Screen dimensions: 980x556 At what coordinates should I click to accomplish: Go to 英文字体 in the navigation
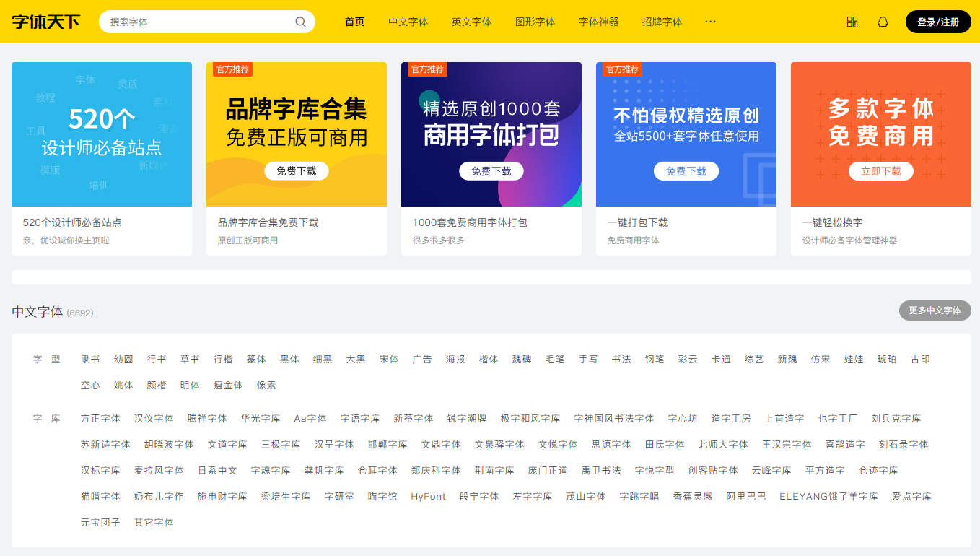pyautogui.click(x=471, y=22)
